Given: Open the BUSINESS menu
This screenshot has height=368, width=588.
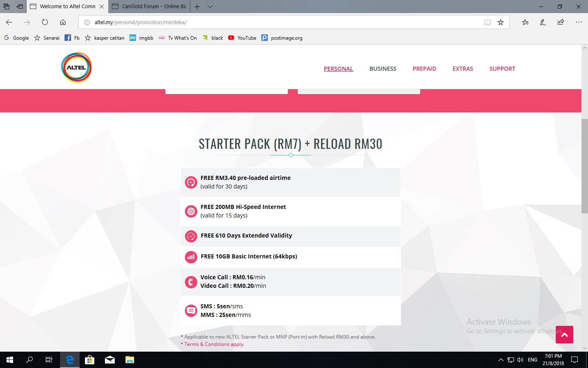Looking at the screenshot, I should tap(383, 69).
